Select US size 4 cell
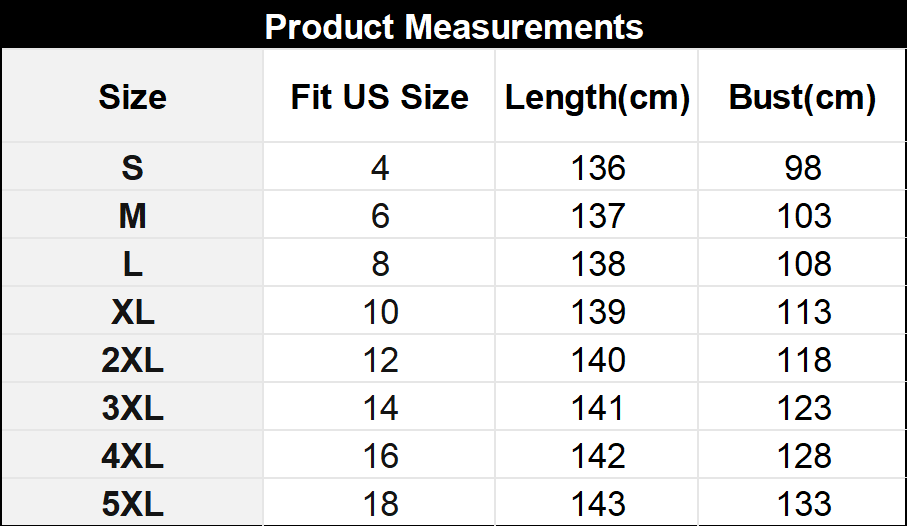Viewport: 907px width, 526px height. pyautogui.click(x=379, y=168)
